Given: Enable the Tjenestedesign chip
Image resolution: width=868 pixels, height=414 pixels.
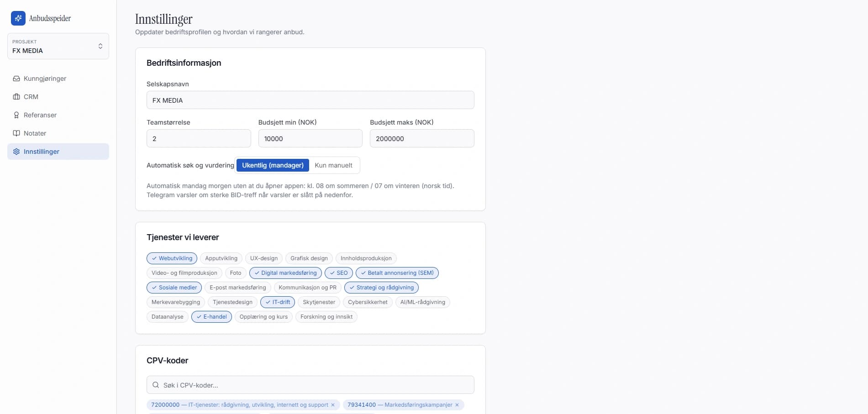Looking at the screenshot, I should tap(232, 302).
